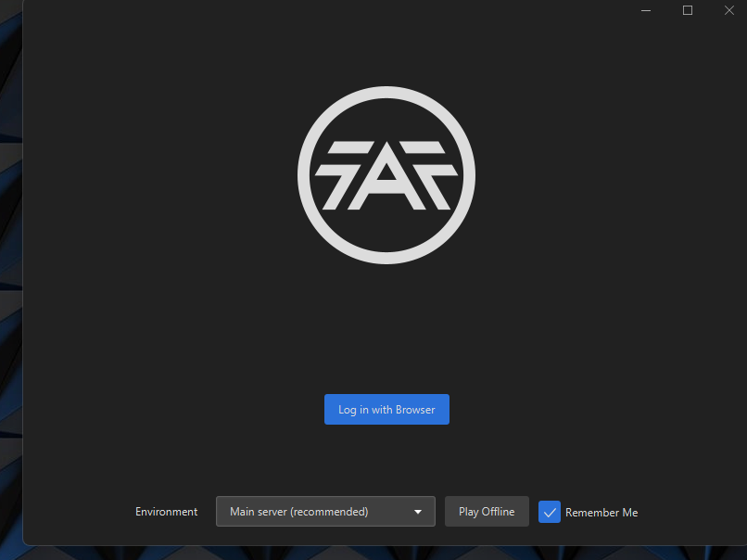747x560 pixels.
Task: Maximize the FAF client window
Action: tap(688, 10)
